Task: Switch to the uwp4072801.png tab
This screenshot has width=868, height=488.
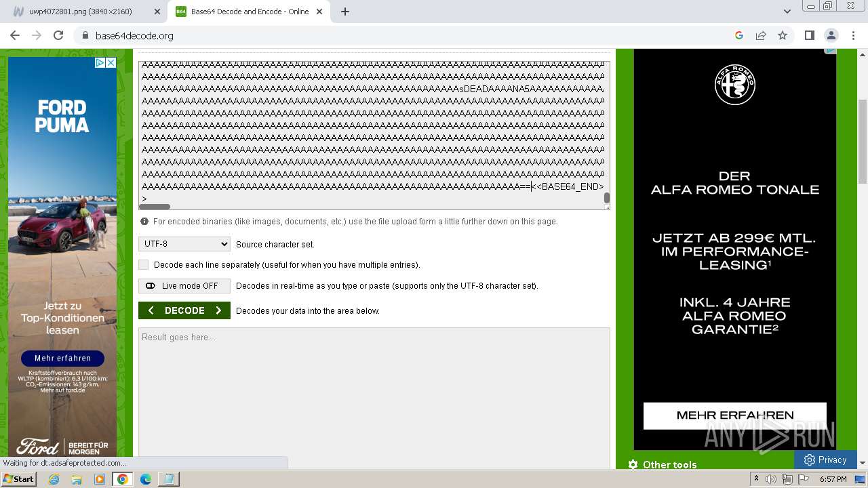Action: pyautogui.click(x=86, y=12)
